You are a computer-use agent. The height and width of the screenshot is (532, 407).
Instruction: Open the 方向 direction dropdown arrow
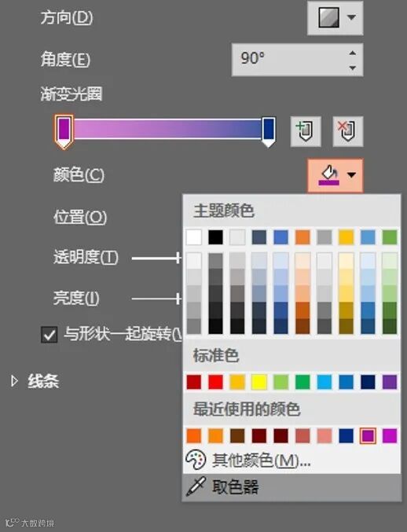point(352,17)
